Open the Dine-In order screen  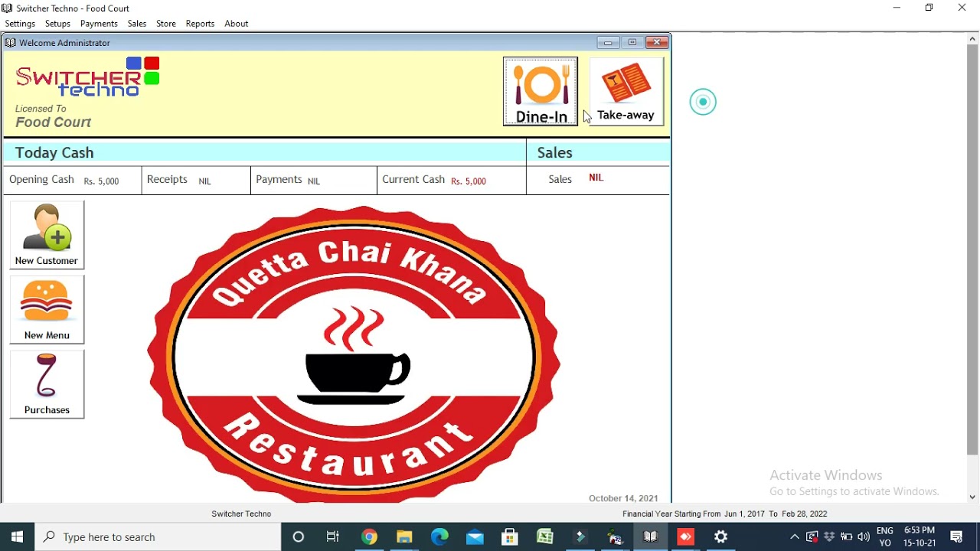click(x=541, y=92)
